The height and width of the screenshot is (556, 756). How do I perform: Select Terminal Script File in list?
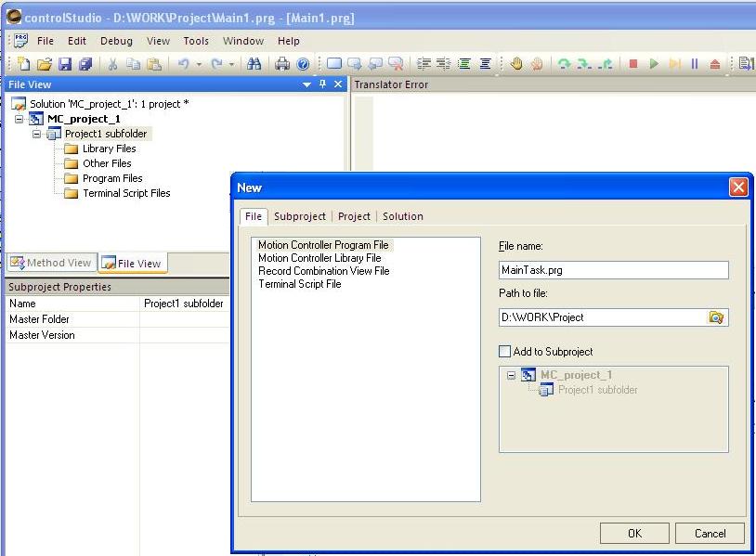(299, 284)
